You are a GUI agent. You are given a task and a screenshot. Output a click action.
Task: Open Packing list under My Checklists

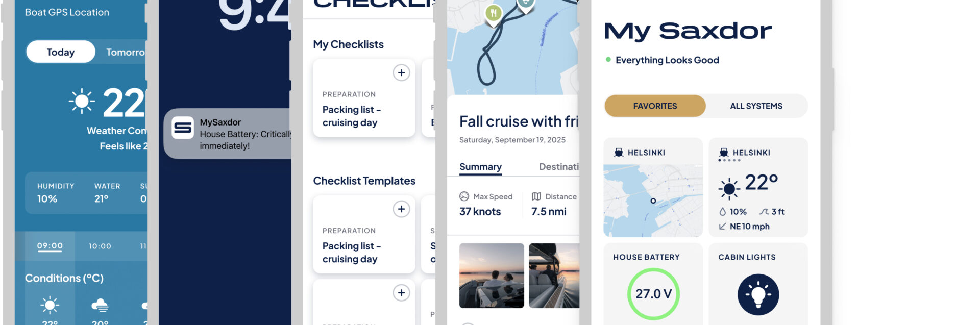coord(351,116)
